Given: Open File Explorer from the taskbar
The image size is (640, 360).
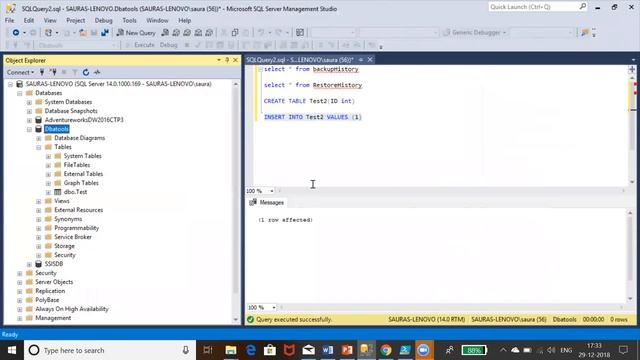Looking at the screenshot, I should coord(231,350).
